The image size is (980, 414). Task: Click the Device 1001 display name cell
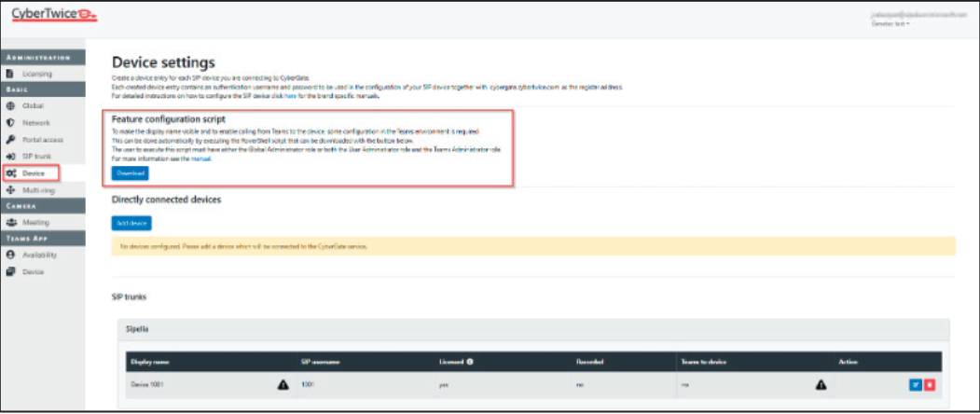(148, 385)
